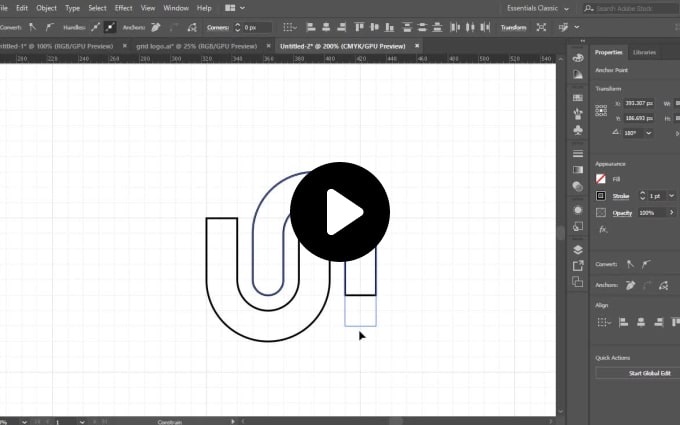Viewport: 680px width, 425px height.
Task: Vertical distribute bottom in control bar
Action: click(x=437, y=27)
